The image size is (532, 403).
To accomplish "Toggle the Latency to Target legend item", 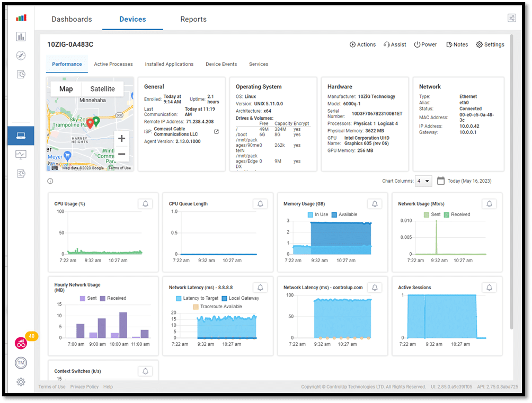I will tap(197, 298).
